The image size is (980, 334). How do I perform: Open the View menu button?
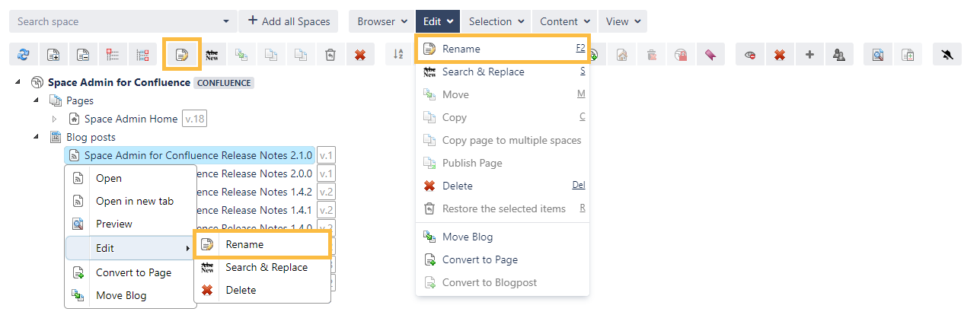click(x=623, y=21)
